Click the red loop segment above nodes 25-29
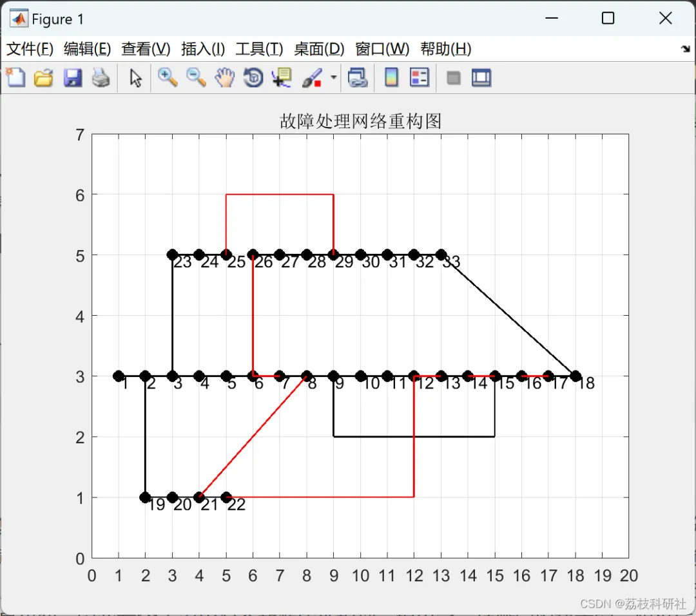 point(280,195)
